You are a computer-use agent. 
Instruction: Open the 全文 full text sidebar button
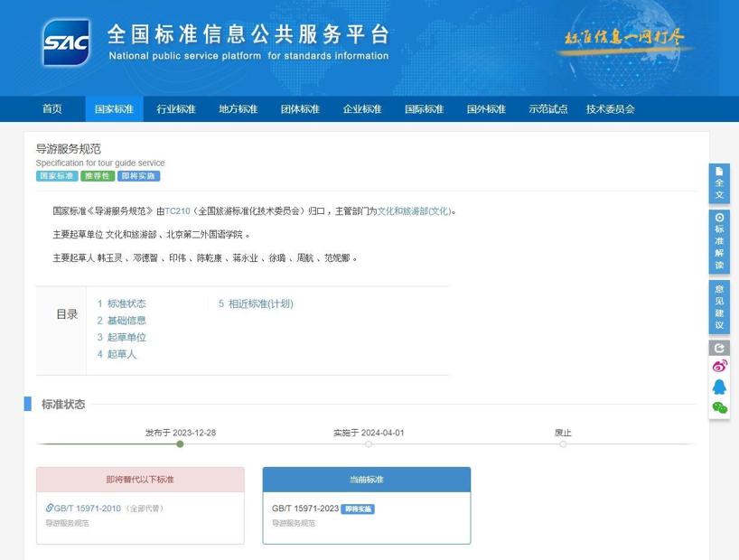click(719, 183)
